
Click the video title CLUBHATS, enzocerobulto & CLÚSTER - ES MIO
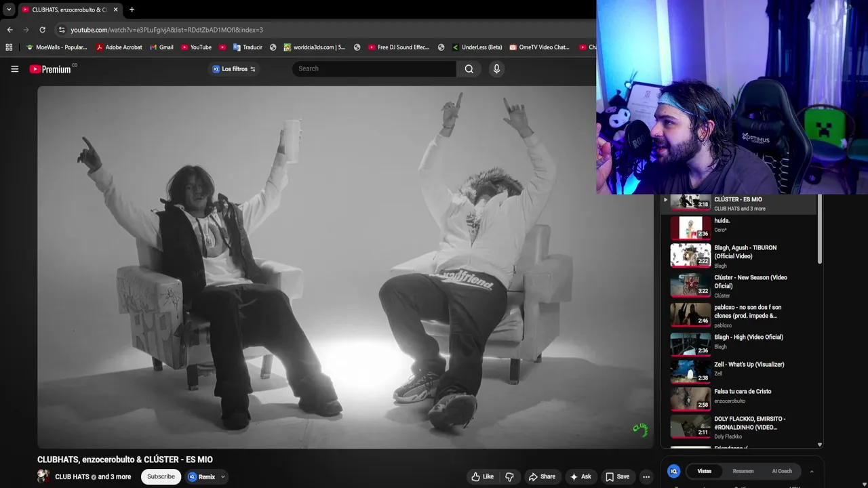pos(125,460)
